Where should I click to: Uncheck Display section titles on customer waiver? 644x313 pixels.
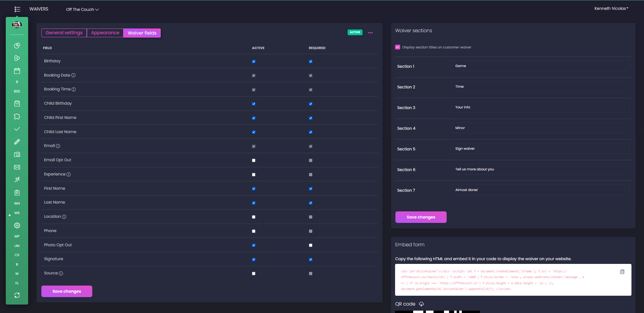[397, 47]
